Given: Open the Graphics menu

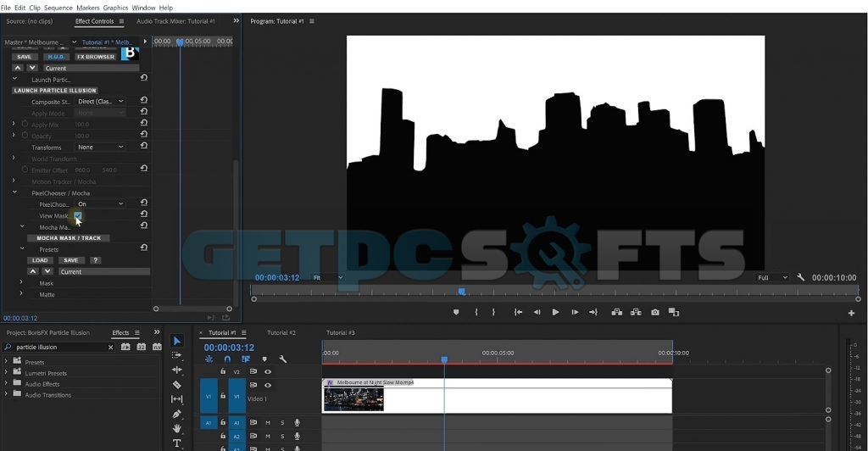Looking at the screenshot, I should coord(115,8).
